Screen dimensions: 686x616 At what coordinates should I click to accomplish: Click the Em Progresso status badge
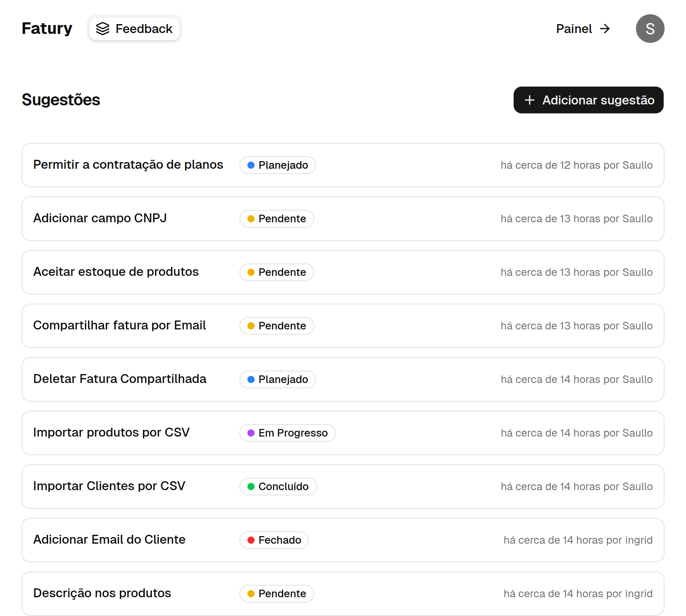tap(287, 433)
